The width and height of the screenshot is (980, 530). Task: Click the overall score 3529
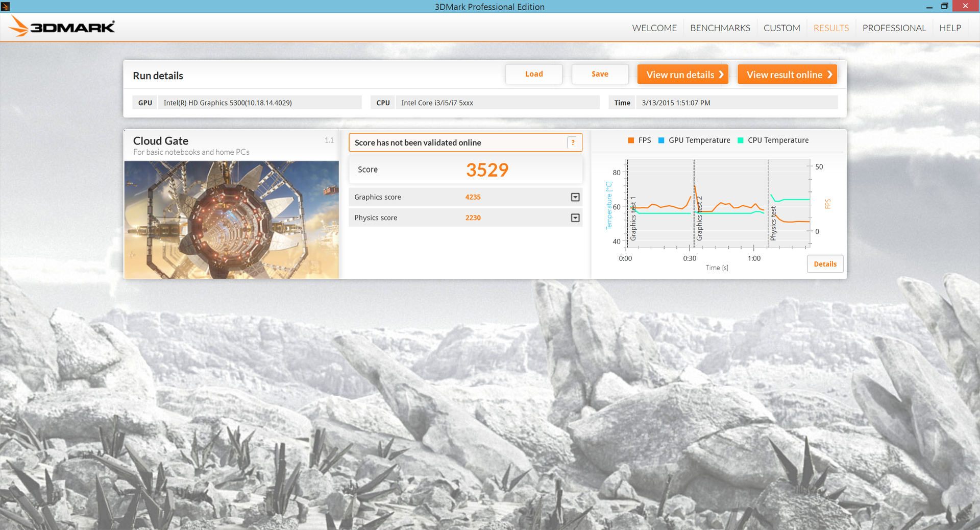point(487,170)
